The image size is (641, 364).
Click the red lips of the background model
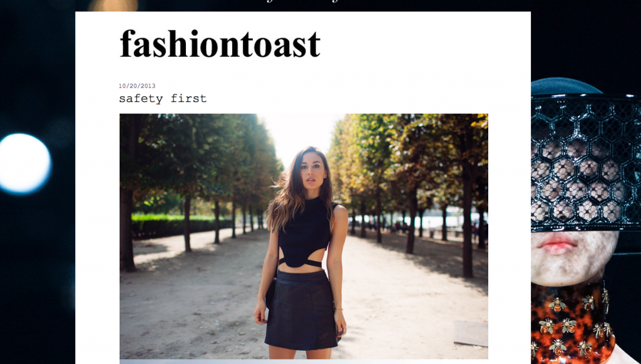click(556, 243)
